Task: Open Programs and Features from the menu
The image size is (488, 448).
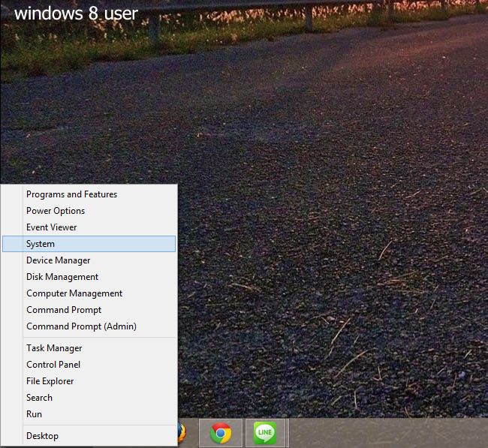Action: pos(89,194)
